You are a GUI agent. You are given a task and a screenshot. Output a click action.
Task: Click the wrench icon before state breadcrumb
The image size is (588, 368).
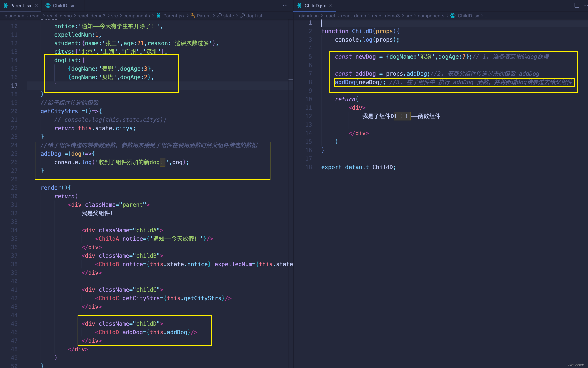point(219,16)
